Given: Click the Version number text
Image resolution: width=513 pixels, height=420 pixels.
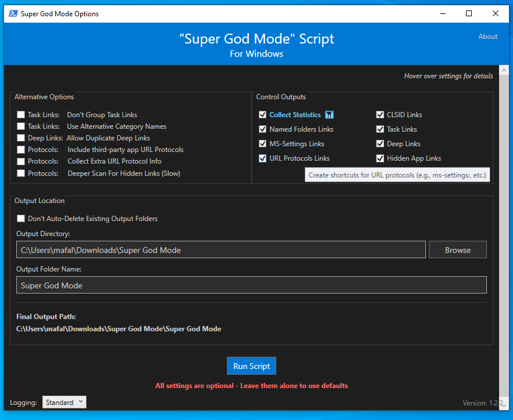Looking at the screenshot, I should tap(482, 403).
